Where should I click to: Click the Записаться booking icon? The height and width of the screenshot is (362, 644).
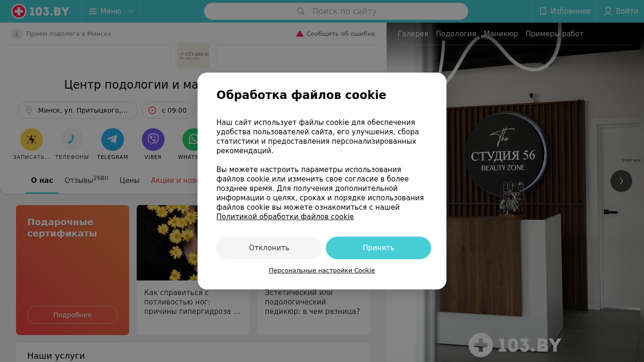(x=32, y=140)
